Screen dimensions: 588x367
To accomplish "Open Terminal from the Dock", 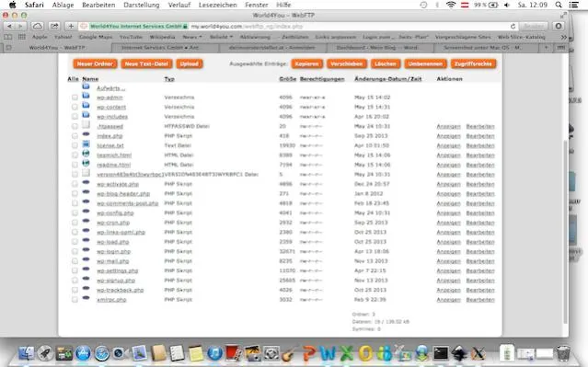I will point(441,353).
